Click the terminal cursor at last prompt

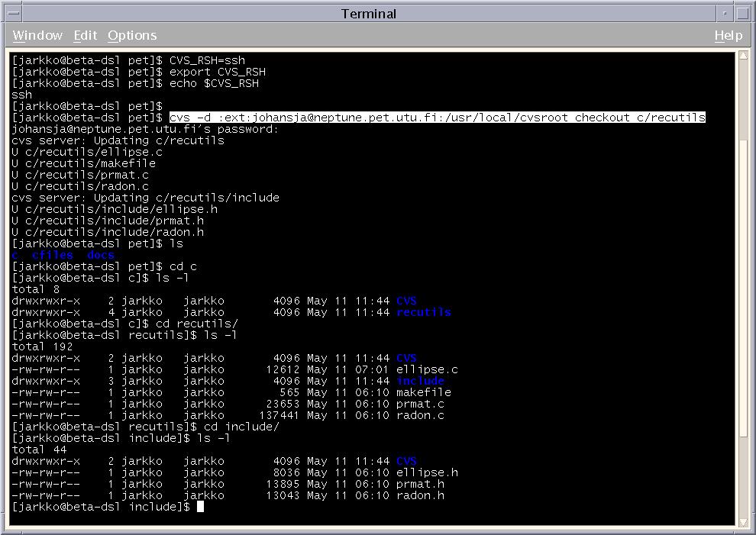tap(201, 507)
